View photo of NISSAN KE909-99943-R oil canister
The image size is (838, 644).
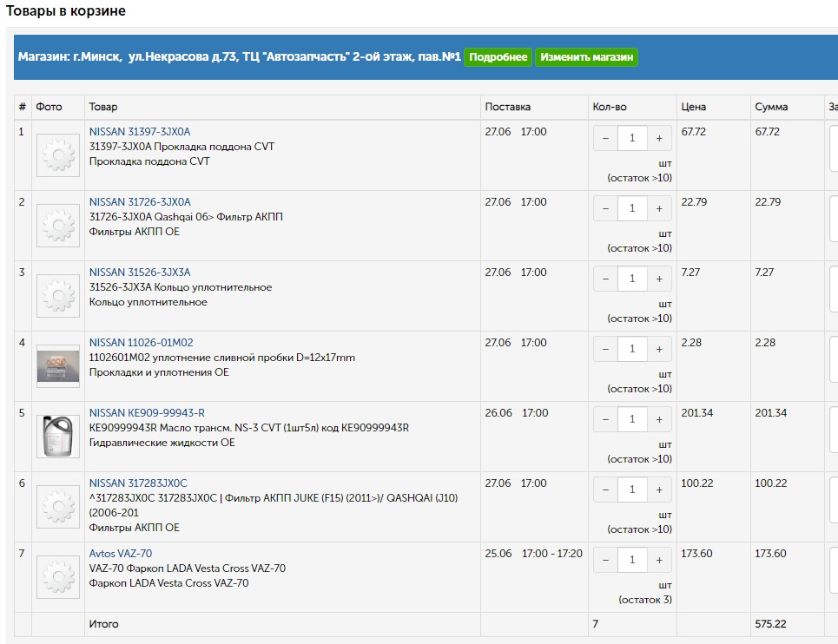[x=58, y=436]
